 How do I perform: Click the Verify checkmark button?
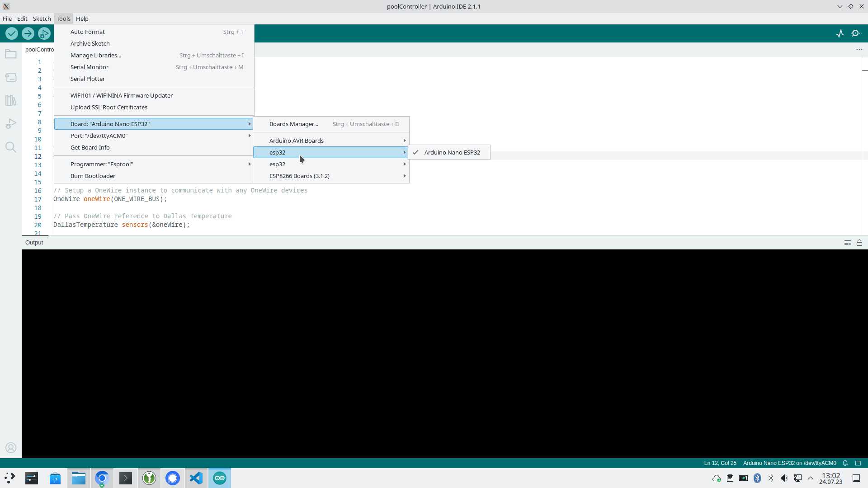pyautogui.click(x=12, y=33)
